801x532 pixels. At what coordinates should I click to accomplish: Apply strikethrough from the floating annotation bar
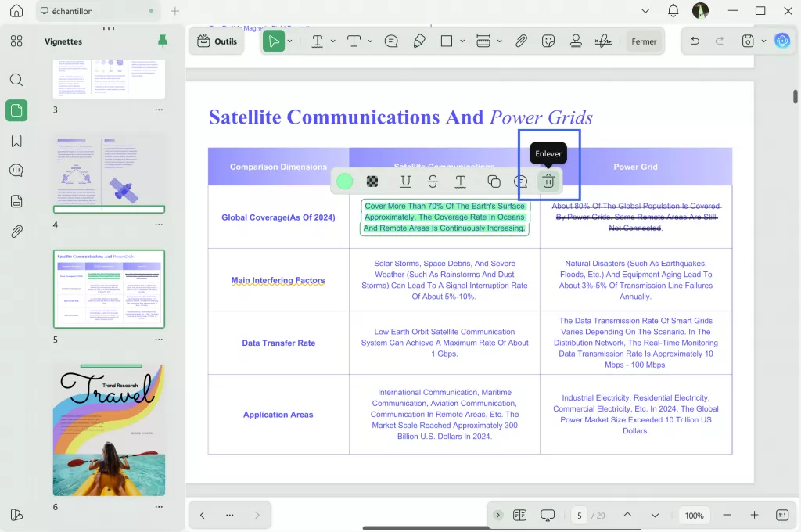(x=433, y=182)
